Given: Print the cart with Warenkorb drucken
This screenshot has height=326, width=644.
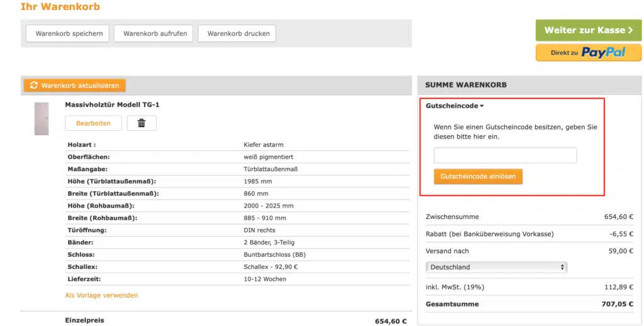Looking at the screenshot, I should [x=237, y=33].
